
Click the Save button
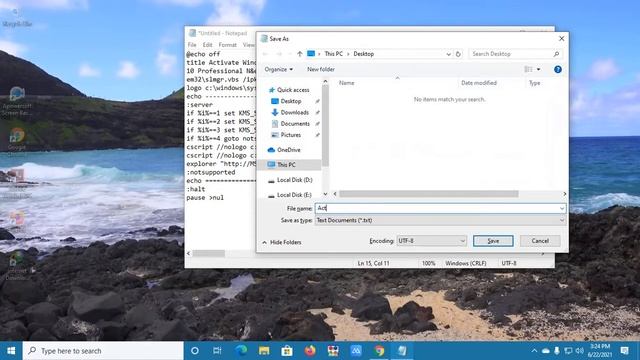tap(493, 241)
